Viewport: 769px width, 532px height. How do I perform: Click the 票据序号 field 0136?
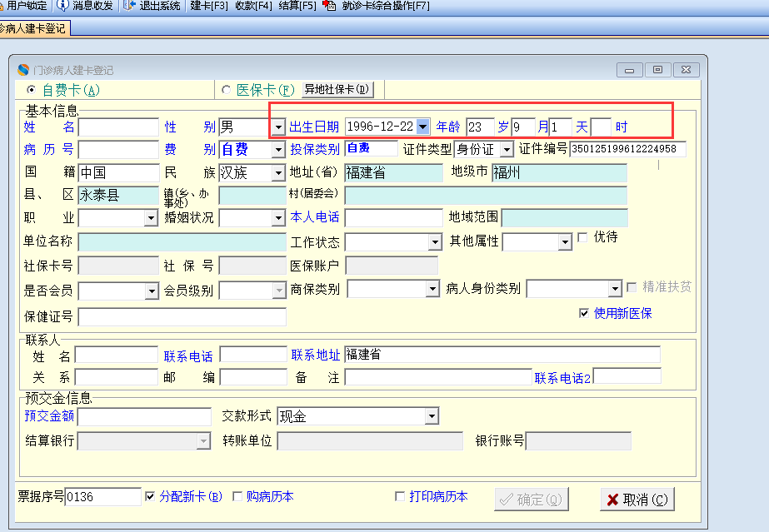coord(103,497)
